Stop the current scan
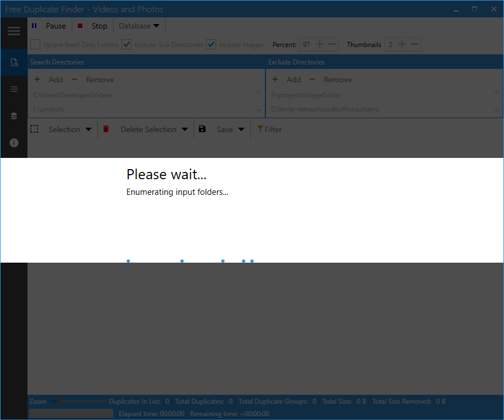 [92, 26]
